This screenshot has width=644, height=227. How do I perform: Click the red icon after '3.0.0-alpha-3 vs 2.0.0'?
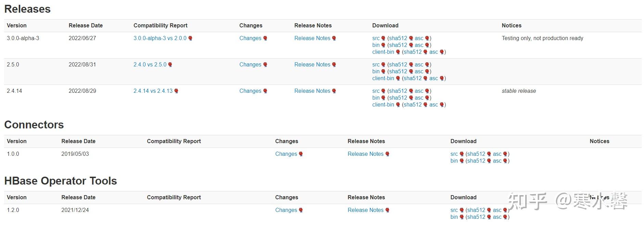[x=190, y=38]
